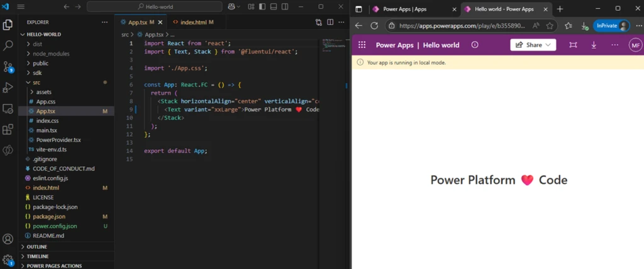Click the download icon in Power Apps header

[x=594, y=45]
